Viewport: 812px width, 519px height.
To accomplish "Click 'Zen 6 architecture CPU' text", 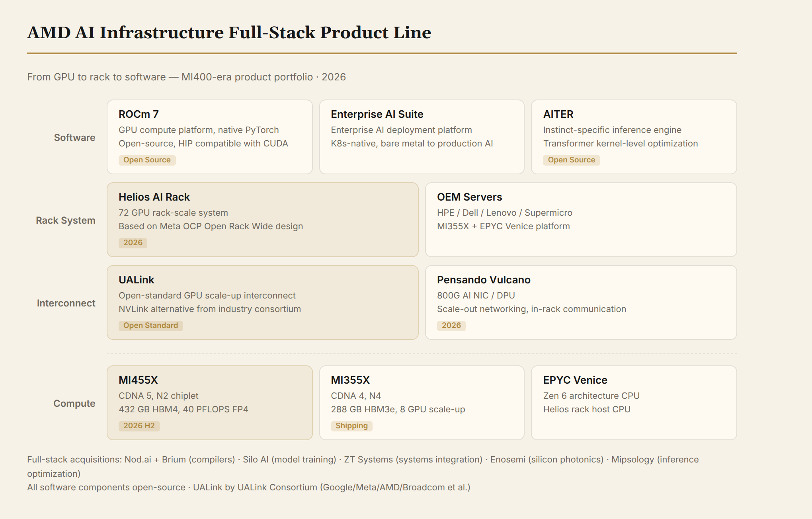I will (591, 396).
